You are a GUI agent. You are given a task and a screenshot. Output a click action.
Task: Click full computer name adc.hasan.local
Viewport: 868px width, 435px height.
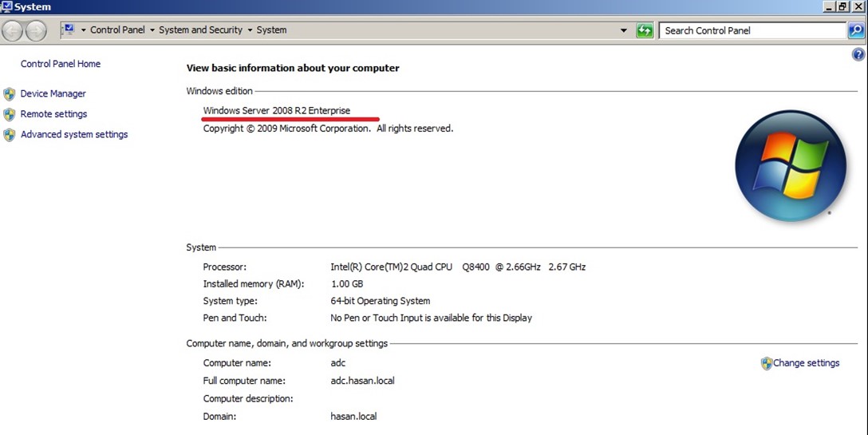pos(362,381)
